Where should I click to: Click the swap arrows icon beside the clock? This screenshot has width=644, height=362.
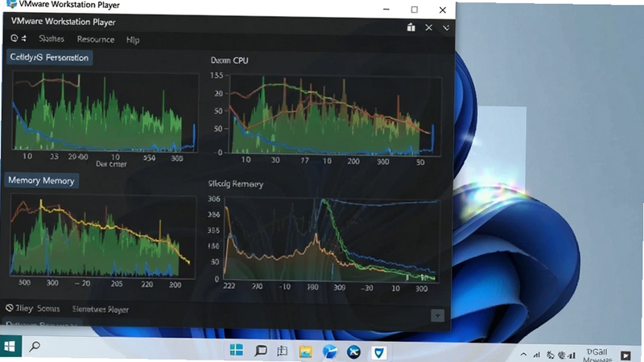pyautogui.click(x=24, y=38)
